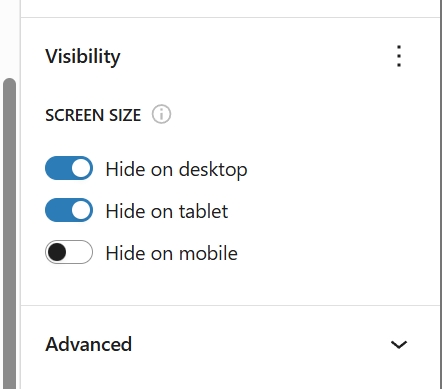Disable the Hide on desktop toggle
Image resolution: width=442 pixels, height=389 pixels.
[69, 168]
